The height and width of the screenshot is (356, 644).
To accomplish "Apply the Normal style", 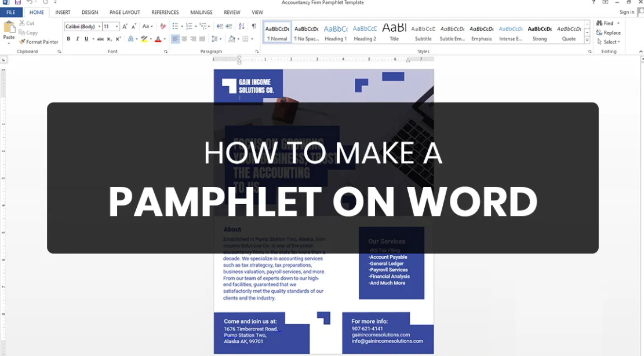I will pos(277,32).
